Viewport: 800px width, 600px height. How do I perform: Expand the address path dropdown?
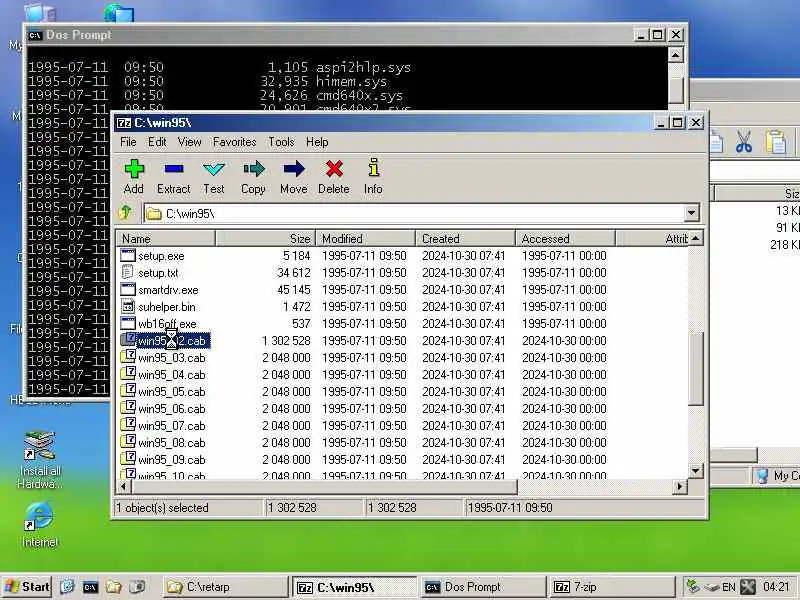691,213
